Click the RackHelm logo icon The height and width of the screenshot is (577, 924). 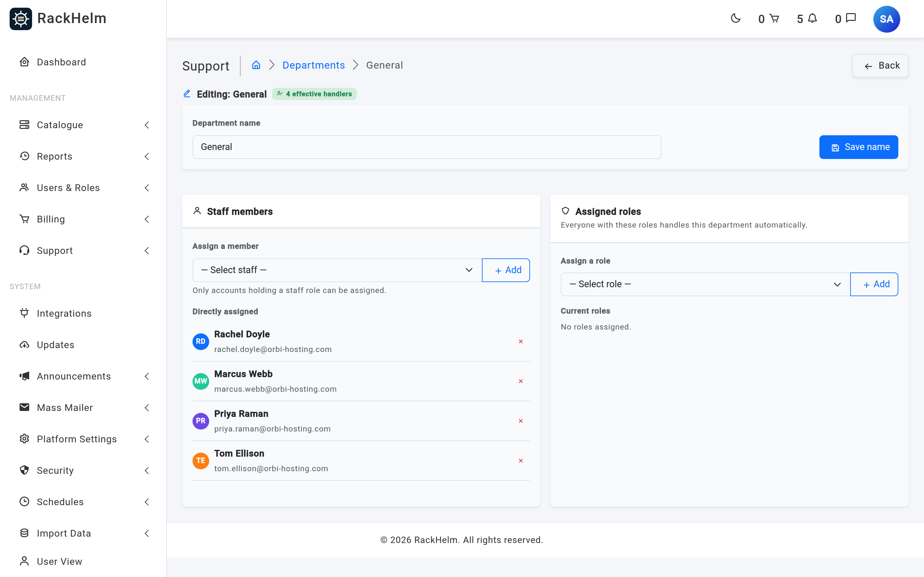pos(21,19)
